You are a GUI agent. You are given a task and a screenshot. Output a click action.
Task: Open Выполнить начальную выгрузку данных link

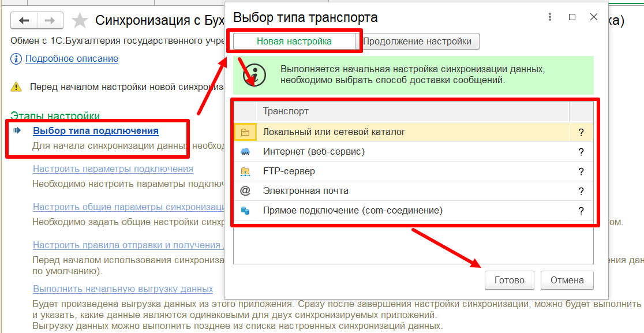[x=123, y=289]
